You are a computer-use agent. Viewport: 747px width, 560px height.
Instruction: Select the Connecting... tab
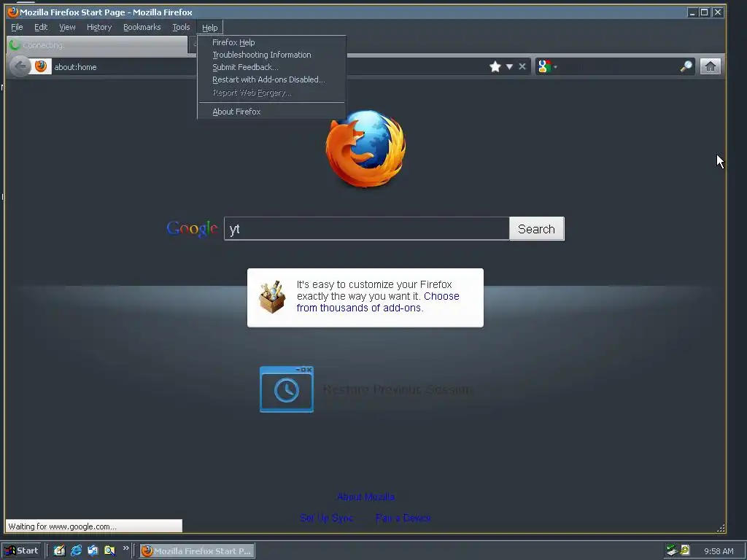coord(98,45)
